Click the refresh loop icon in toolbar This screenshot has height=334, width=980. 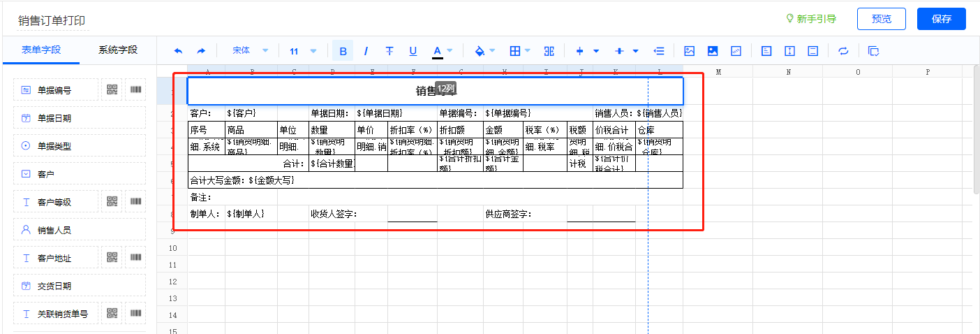pyautogui.click(x=843, y=51)
